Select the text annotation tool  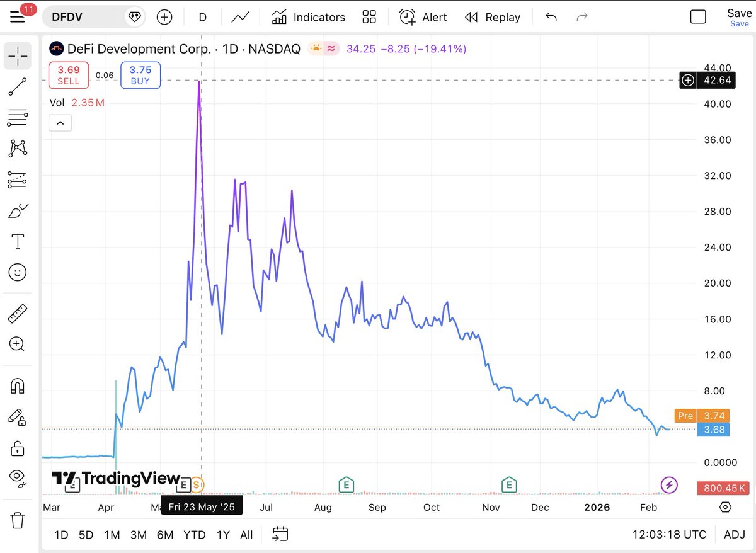point(18,241)
